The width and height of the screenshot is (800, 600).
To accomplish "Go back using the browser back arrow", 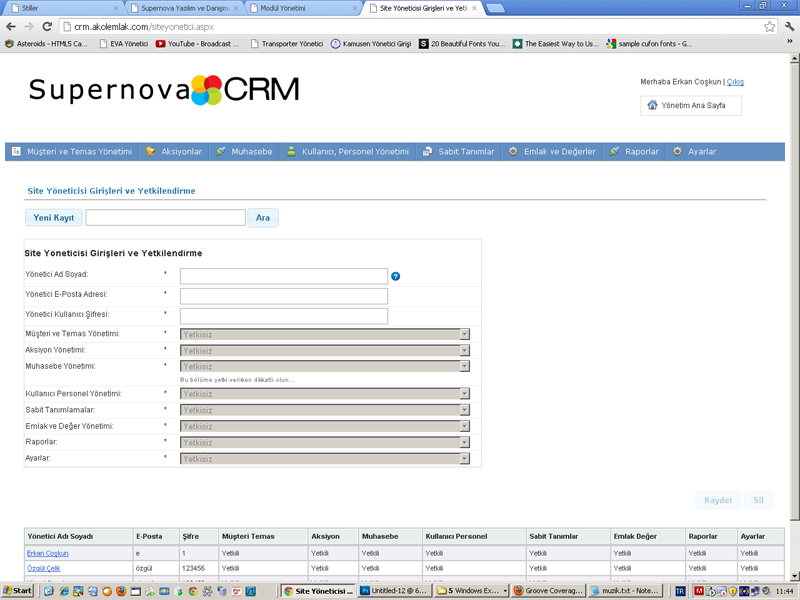I will 11,27.
